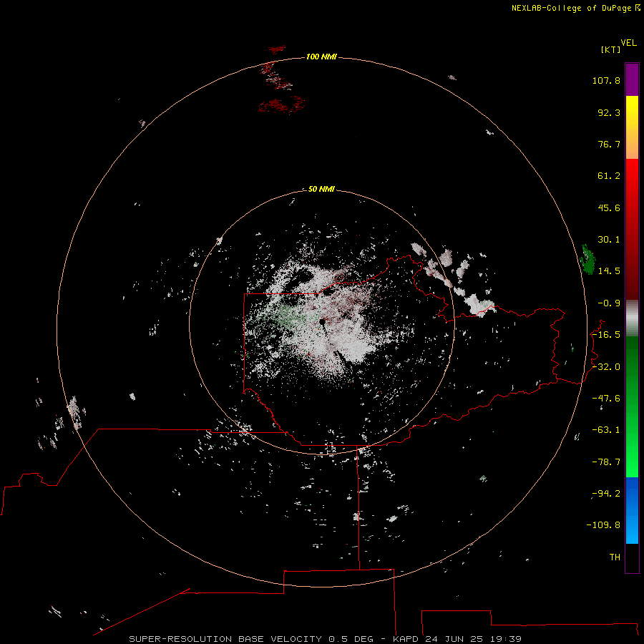Click the 107.8 legend value
The height and width of the screenshot is (644, 644).
606,80
